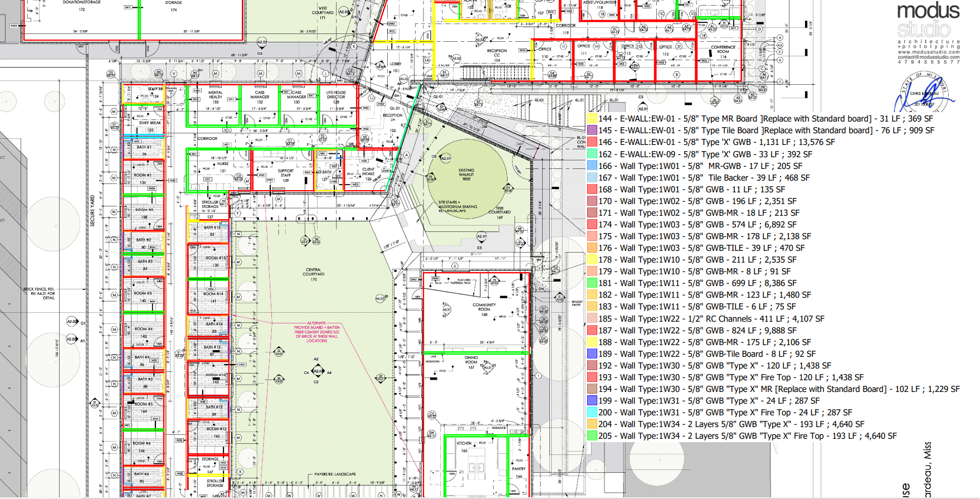Click the 'LOBBY 101' label
The width and height of the screenshot is (980, 499).
[396, 67]
